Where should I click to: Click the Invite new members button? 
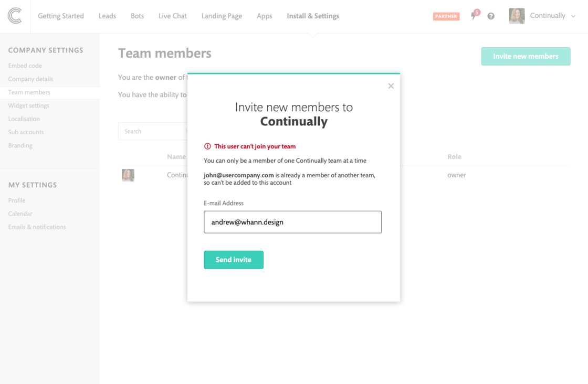coord(526,56)
